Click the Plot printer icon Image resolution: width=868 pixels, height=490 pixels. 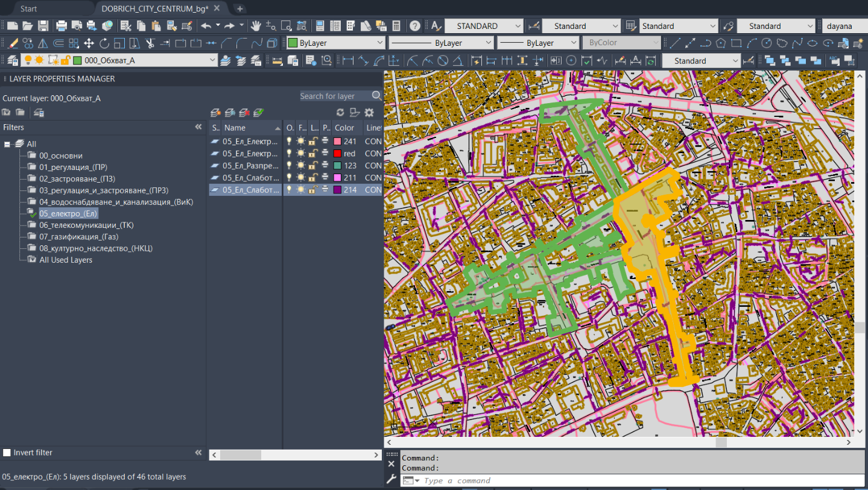(x=62, y=26)
